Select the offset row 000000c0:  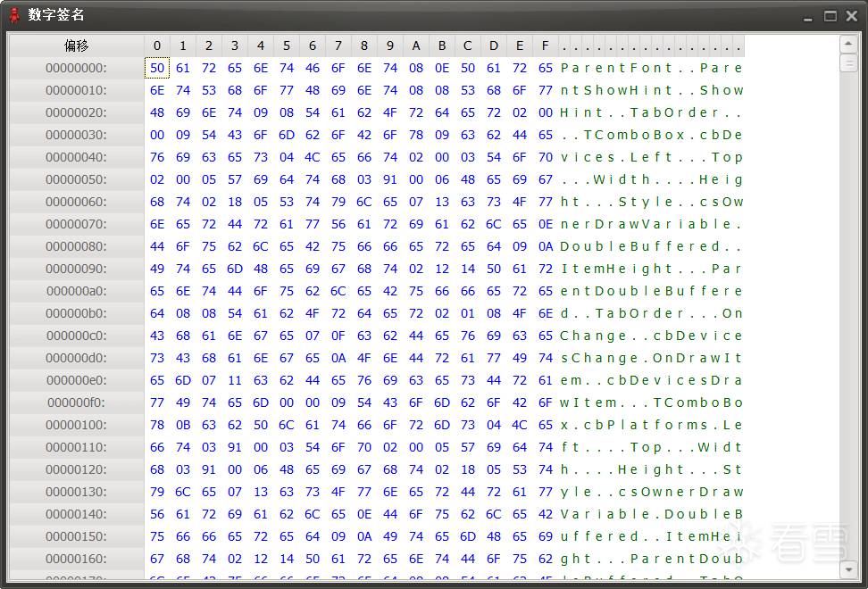[x=77, y=336]
